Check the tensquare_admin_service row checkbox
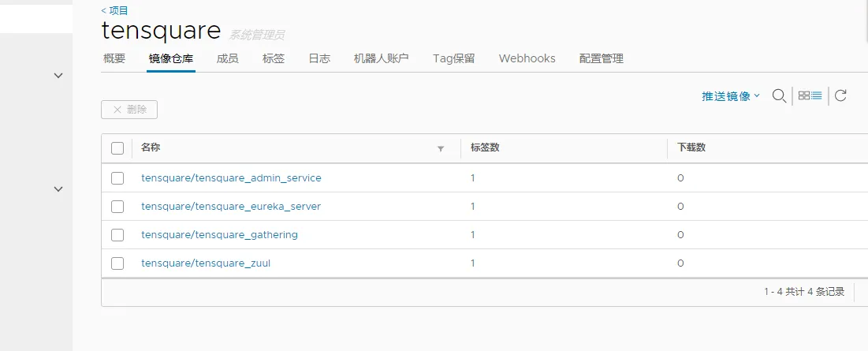The width and height of the screenshot is (868, 351). (x=117, y=178)
